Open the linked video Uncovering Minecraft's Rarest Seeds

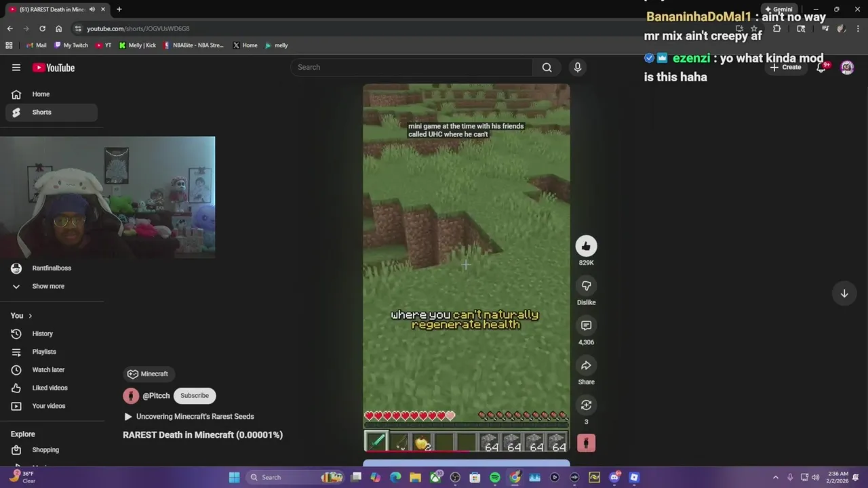point(189,417)
